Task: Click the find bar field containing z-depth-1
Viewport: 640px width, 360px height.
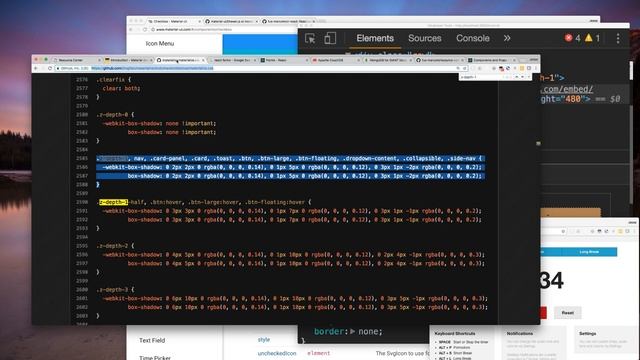Action: pos(480,77)
